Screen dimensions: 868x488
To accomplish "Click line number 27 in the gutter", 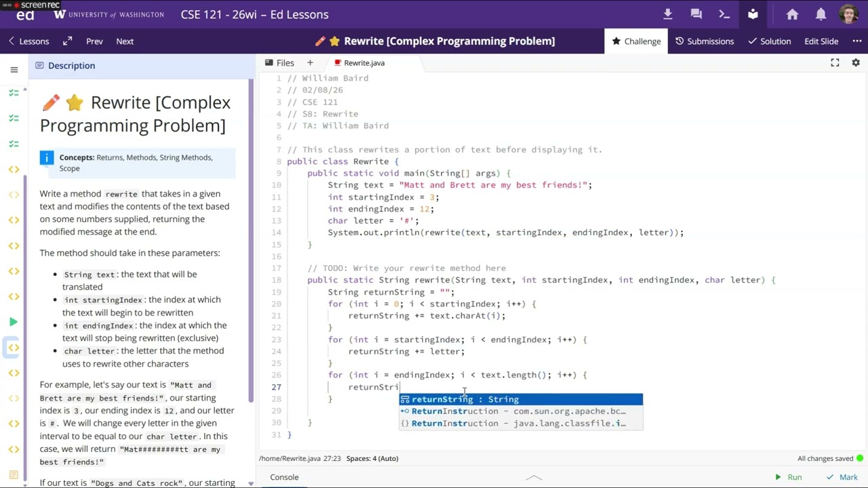I will click(276, 387).
